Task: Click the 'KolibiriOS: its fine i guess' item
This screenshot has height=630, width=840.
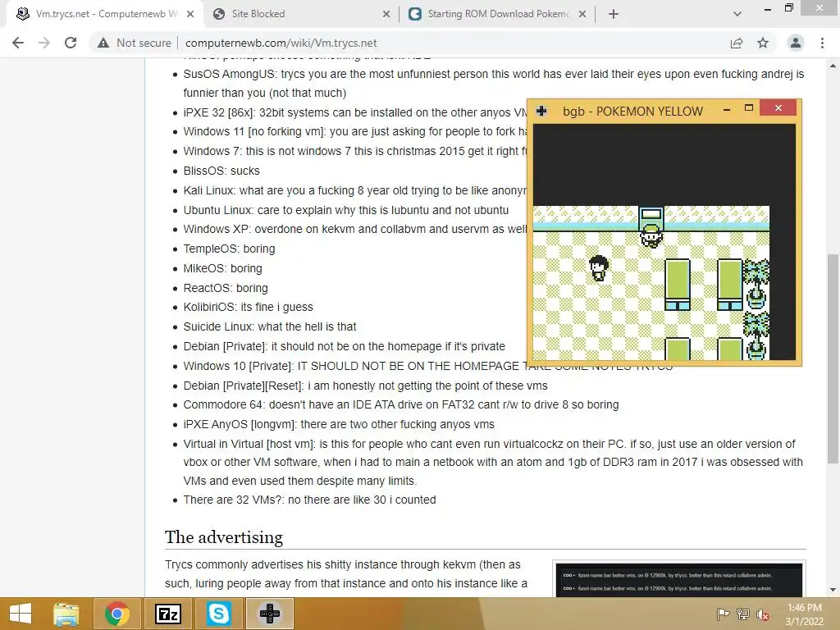Action: click(248, 307)
